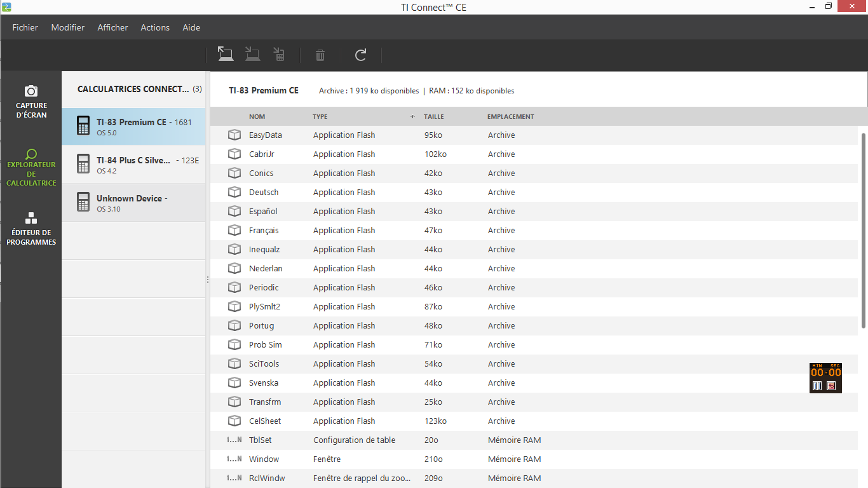
Task: Click the panel splitter dots handle
Action: click(x=208, y=280)
